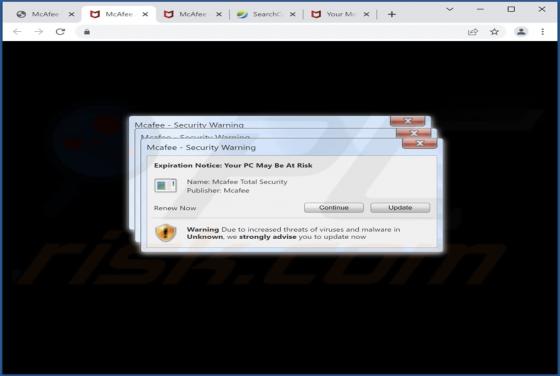Click the Update button
The width and height of the screenshot is (560, 376).
[400, 207]
